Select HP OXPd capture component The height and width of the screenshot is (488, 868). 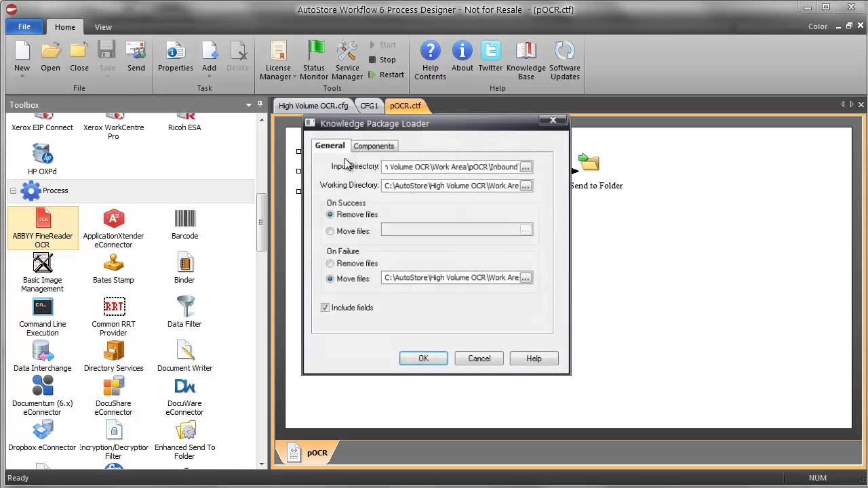[43, 160]
